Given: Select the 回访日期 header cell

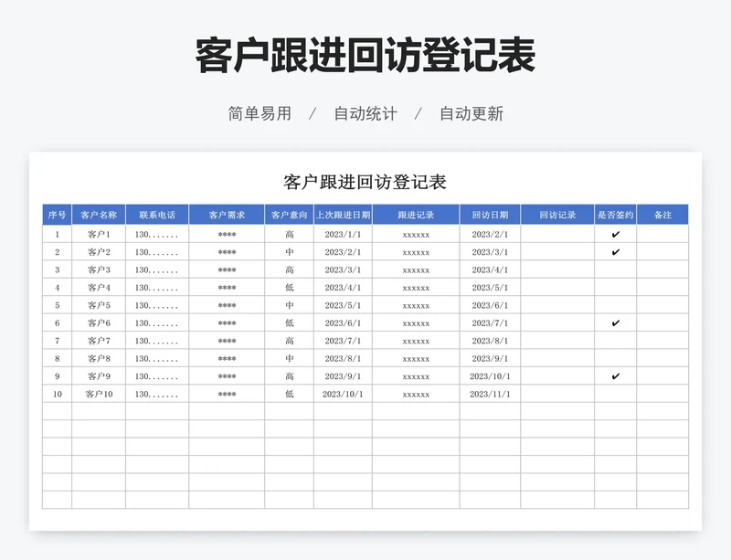Looking at the screenshot, I should (490, 215).
